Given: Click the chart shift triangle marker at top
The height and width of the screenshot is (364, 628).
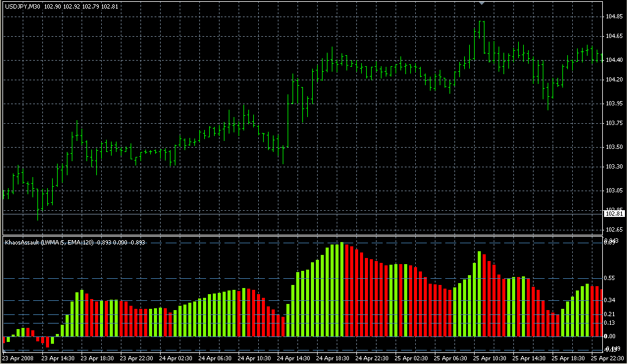Looking at the screenshot, I should point(483,3).
